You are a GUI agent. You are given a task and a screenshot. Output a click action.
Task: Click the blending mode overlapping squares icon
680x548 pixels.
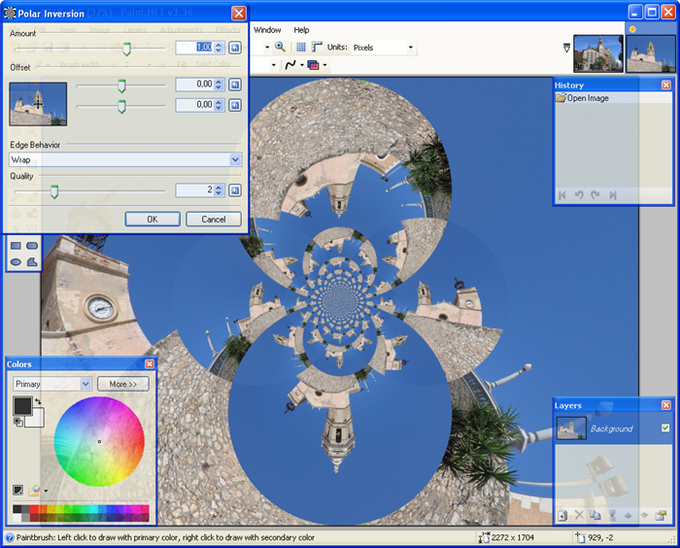[313, 65]
